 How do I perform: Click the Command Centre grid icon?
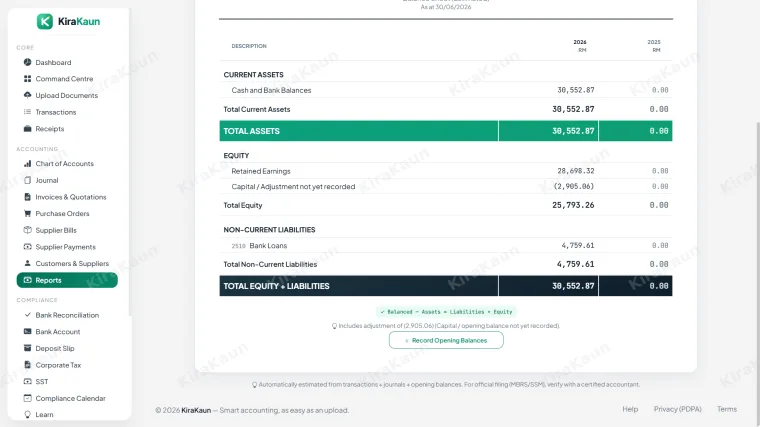[x=28, y=79]
